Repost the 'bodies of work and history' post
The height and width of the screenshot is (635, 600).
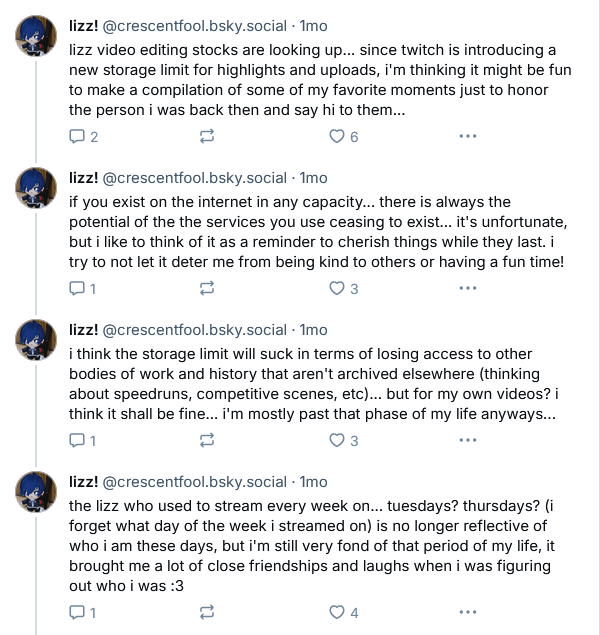click(206, 440)
